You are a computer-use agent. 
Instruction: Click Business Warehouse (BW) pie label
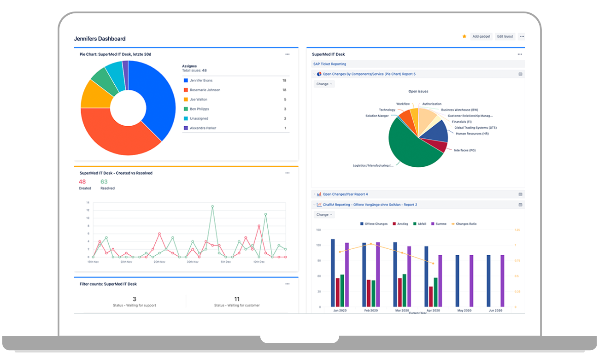tap(459, 110)
